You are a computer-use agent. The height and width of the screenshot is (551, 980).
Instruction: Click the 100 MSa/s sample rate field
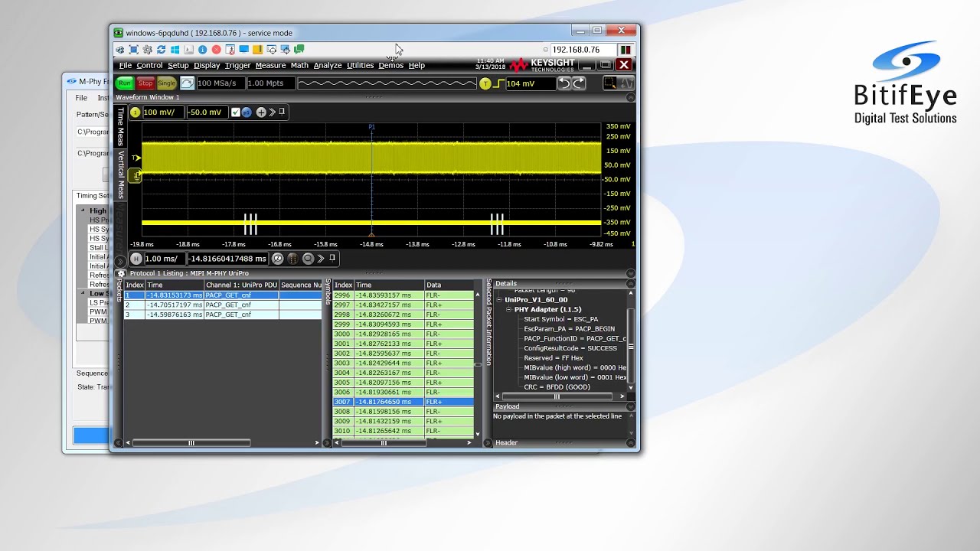pos(220,83)
